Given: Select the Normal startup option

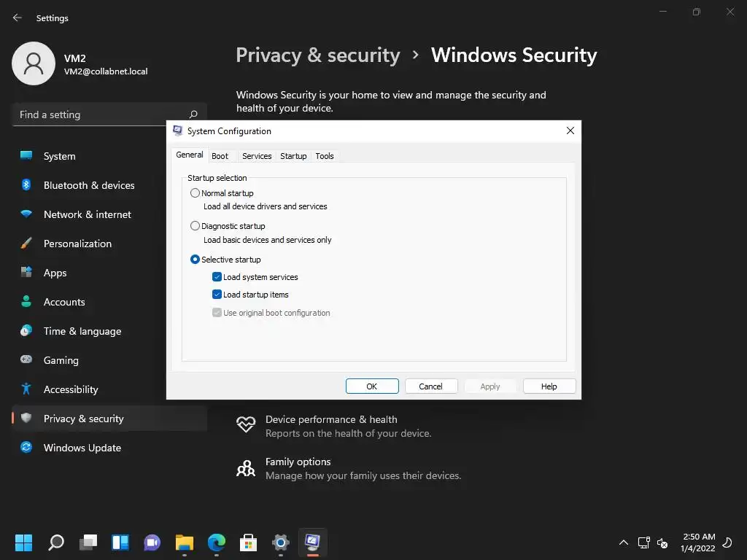Looking at the screenshot, I should tap(195, 192).
